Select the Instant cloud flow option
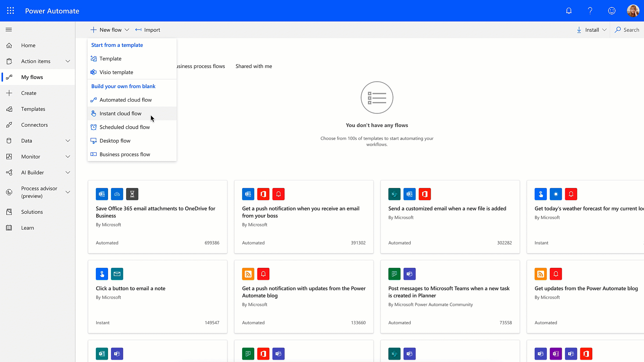The image size is (644, 362). 120,113
